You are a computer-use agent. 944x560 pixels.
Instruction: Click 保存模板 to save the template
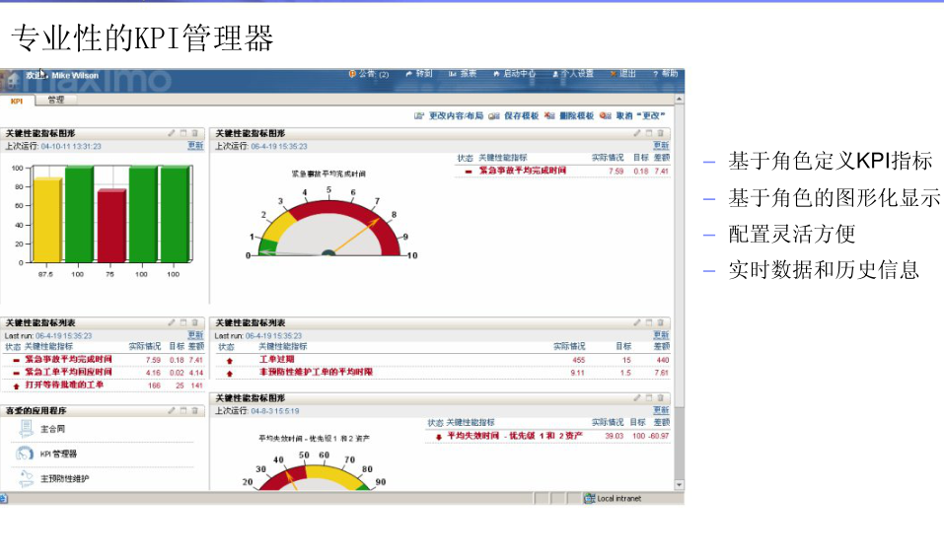521,116
